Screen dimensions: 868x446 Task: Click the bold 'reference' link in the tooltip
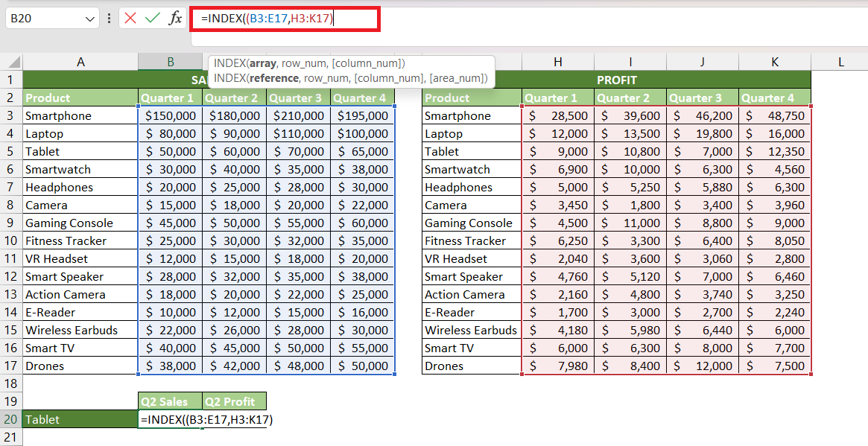273,78
